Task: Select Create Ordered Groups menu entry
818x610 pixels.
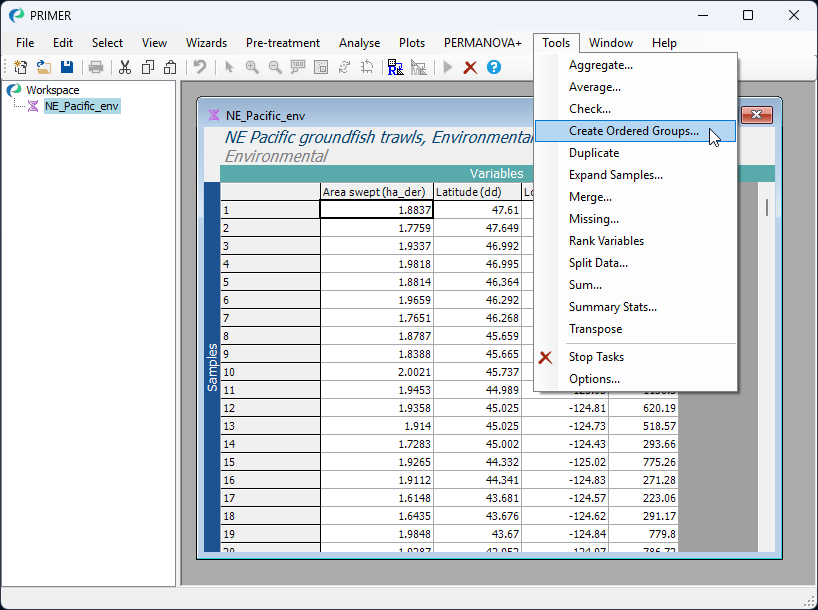Action: pos(633,131)
